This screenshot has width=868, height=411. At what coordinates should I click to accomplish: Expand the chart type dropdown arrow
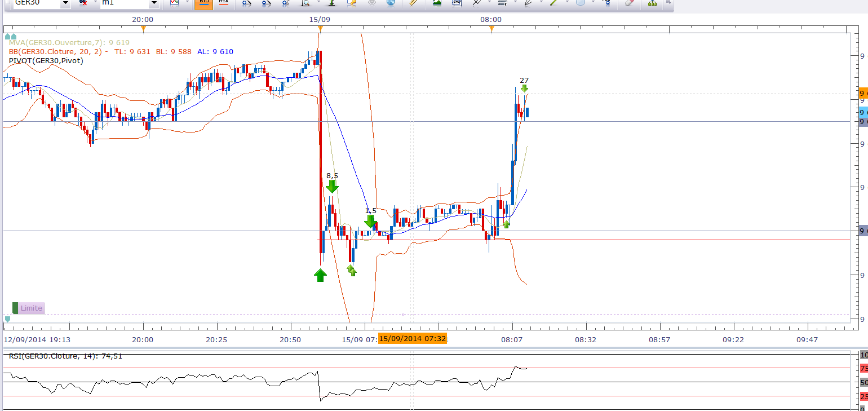(x=188, y=3)
